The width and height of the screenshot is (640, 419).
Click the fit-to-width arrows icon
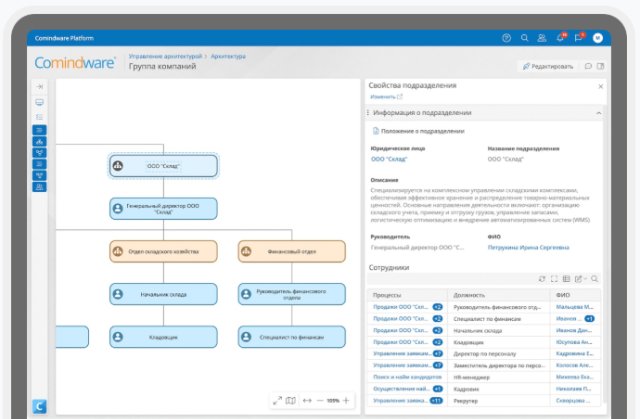(307, 401)
